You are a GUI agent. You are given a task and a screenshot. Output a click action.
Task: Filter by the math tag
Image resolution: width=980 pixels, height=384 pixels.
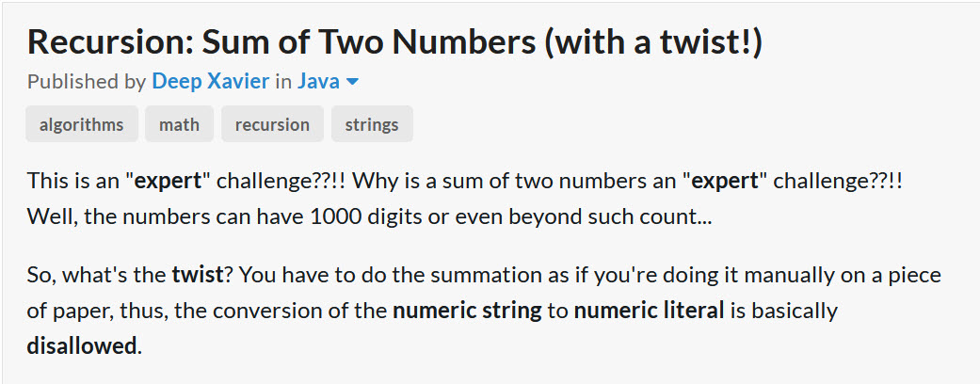180,124
